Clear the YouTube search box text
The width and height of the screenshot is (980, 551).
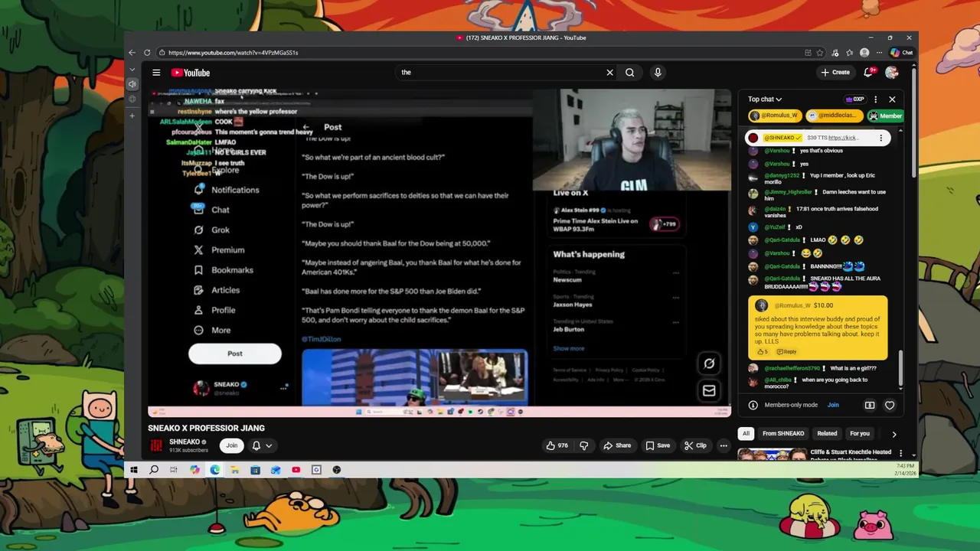click(x=609, y=73)
